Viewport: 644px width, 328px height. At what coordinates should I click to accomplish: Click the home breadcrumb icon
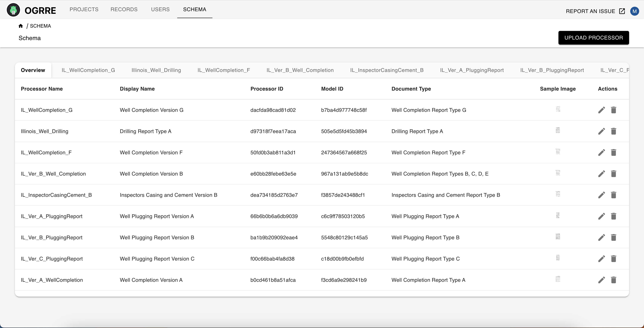click(x=21, y=26)
